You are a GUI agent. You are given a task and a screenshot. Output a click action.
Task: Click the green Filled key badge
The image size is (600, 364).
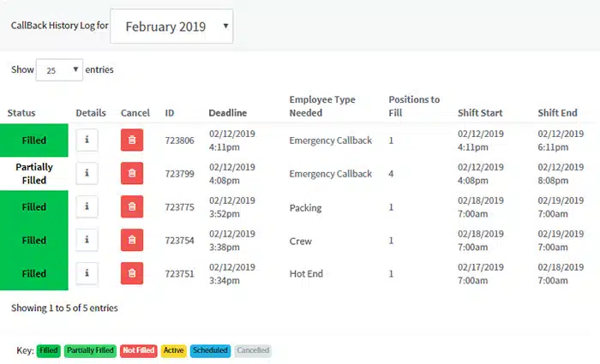point(49,350)
